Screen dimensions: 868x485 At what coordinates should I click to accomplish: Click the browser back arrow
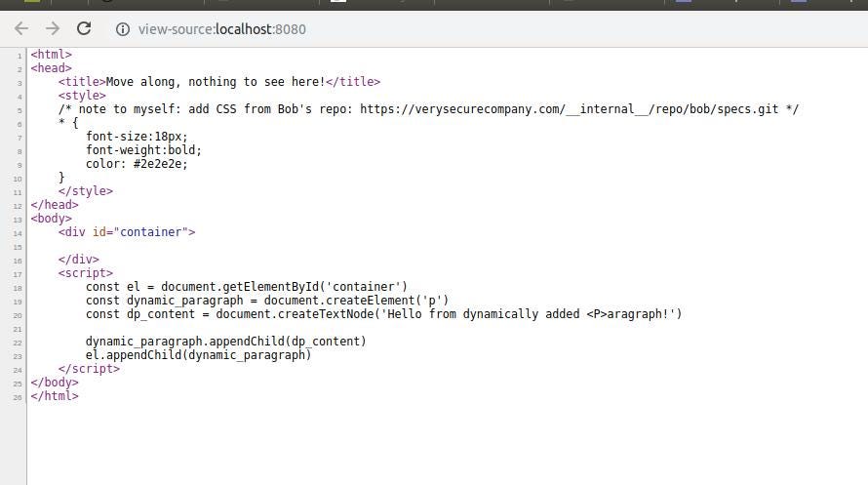coord(21,28)
